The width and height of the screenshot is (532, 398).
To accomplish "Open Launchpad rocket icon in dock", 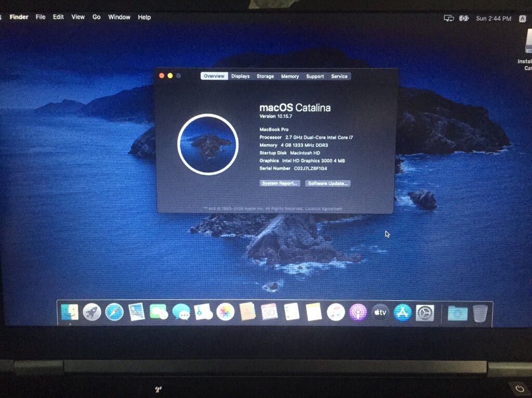I will pos(92,312).
